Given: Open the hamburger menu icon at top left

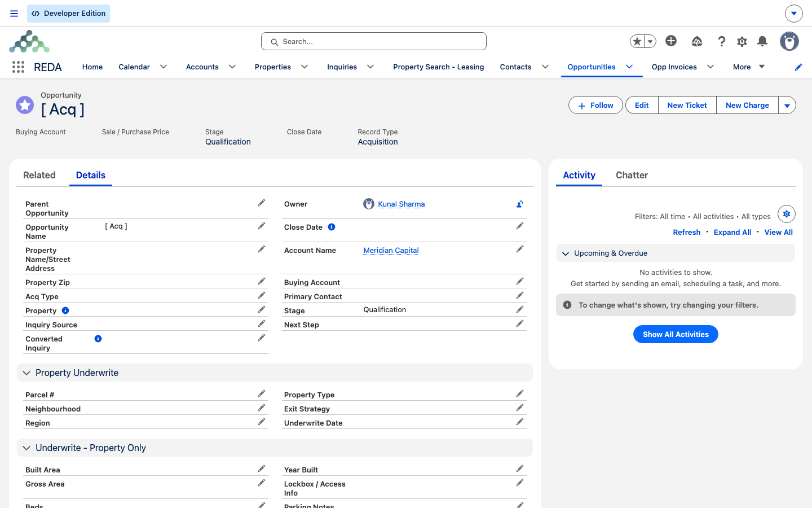Looking at the screenshot, I should tap(14, 14).
